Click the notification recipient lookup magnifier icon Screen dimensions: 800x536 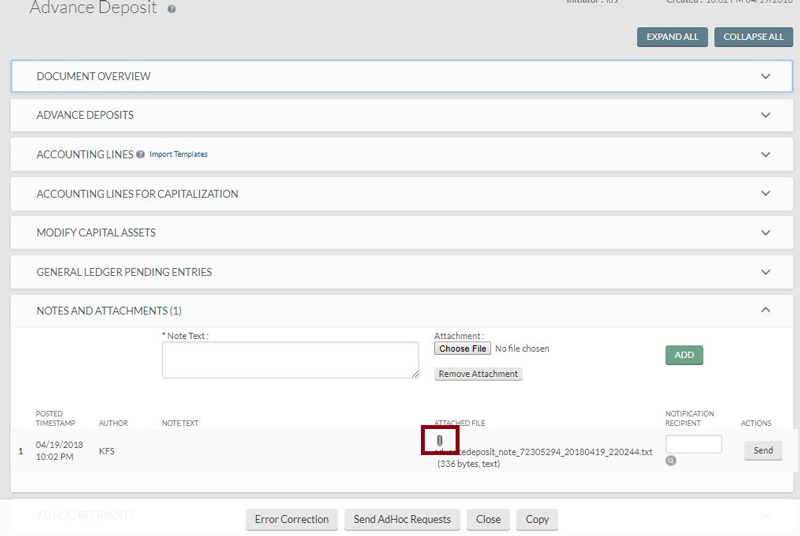(671, 461)
